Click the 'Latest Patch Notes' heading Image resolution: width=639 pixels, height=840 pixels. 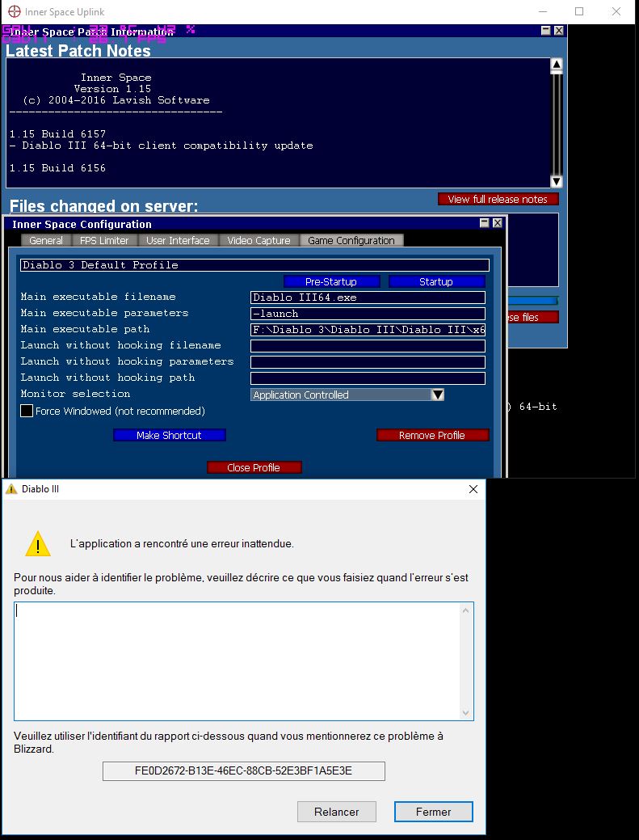tap(78, 51)
